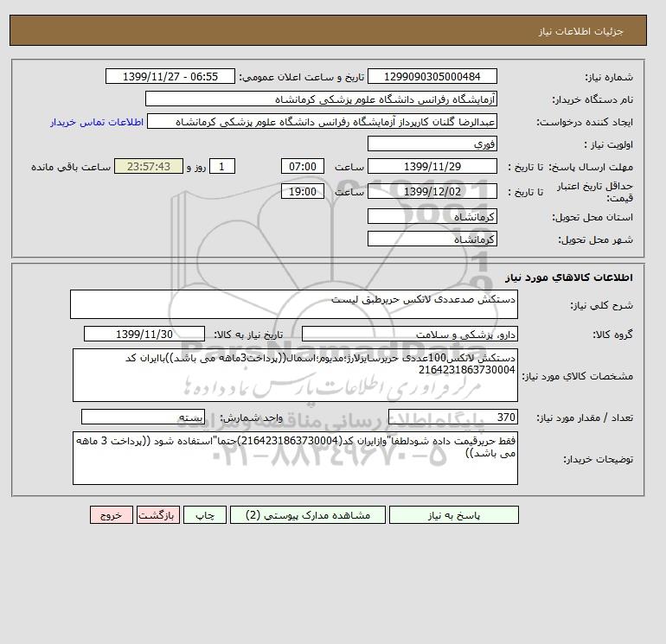
Task: Click the مهلت ارسال پاسخ label
Action: tap(591, 167)
